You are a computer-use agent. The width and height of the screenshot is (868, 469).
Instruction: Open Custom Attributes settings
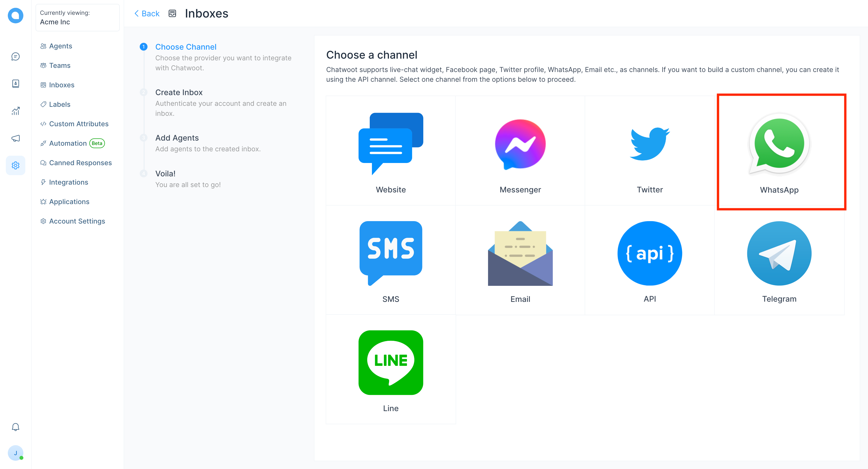coord(79,124)
